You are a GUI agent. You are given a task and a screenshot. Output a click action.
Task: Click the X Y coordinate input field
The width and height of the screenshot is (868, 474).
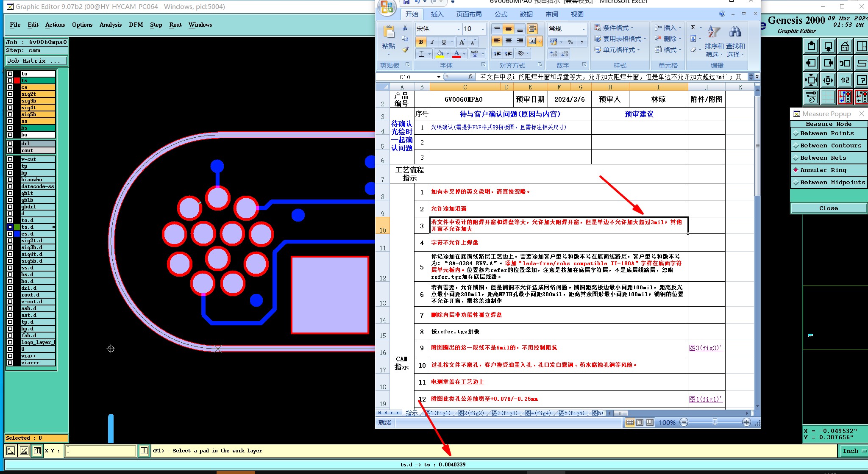pos(101,451)
